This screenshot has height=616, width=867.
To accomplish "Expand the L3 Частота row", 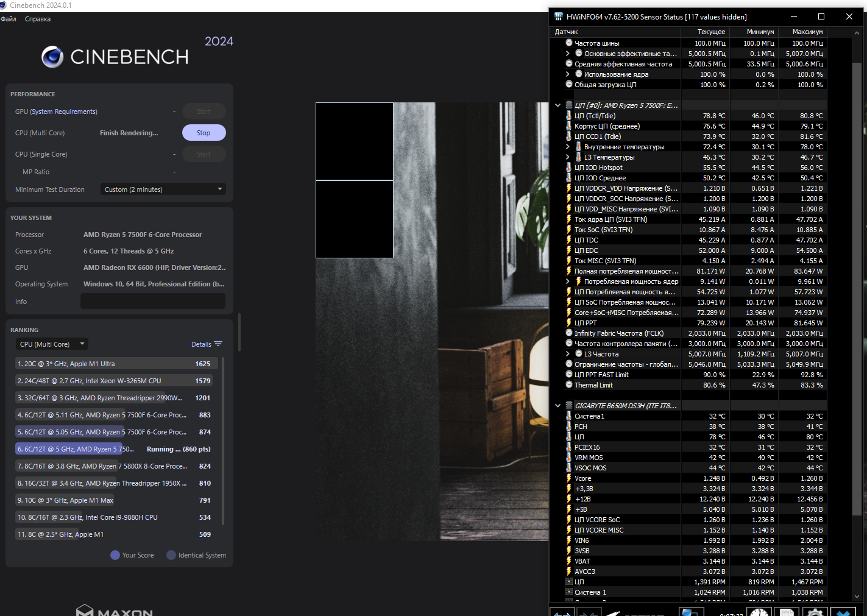I will [x=568, y=354].
